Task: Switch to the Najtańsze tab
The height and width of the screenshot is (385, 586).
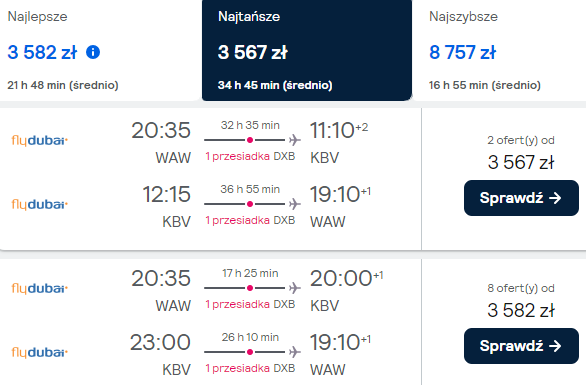Action: (307, 50)
